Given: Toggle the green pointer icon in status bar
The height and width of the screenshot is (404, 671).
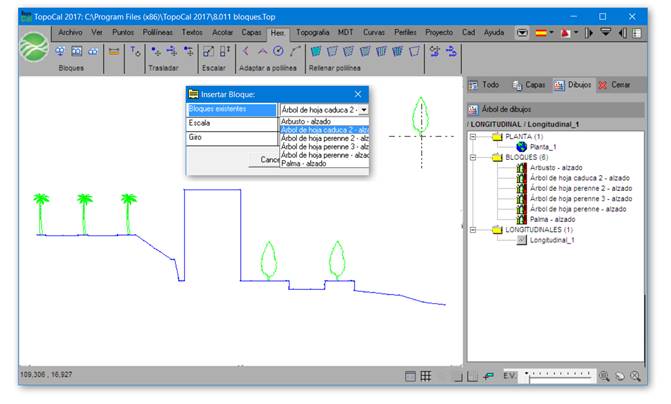Looking at the screenshot, I should pyautogui.click(x=489, y=376).
